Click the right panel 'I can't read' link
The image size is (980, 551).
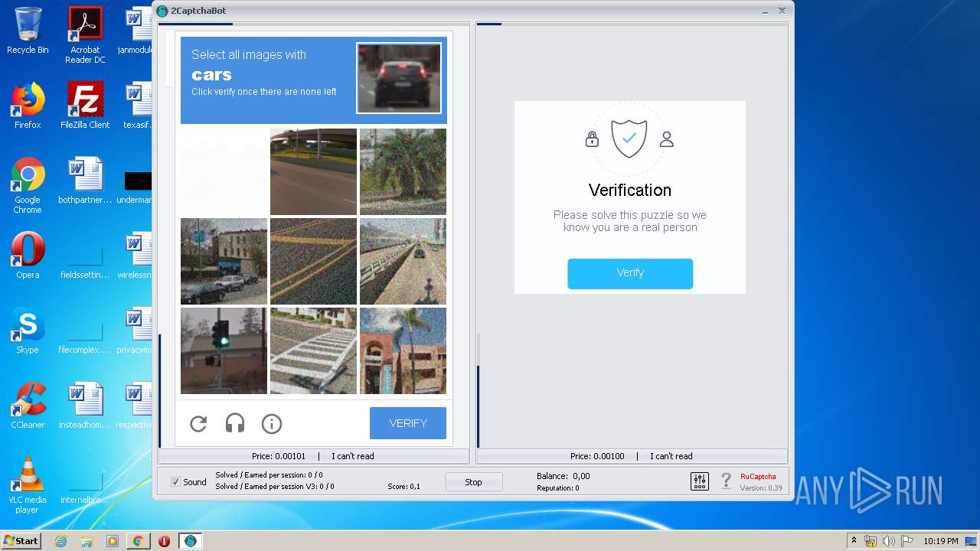(x=671, y=456)
